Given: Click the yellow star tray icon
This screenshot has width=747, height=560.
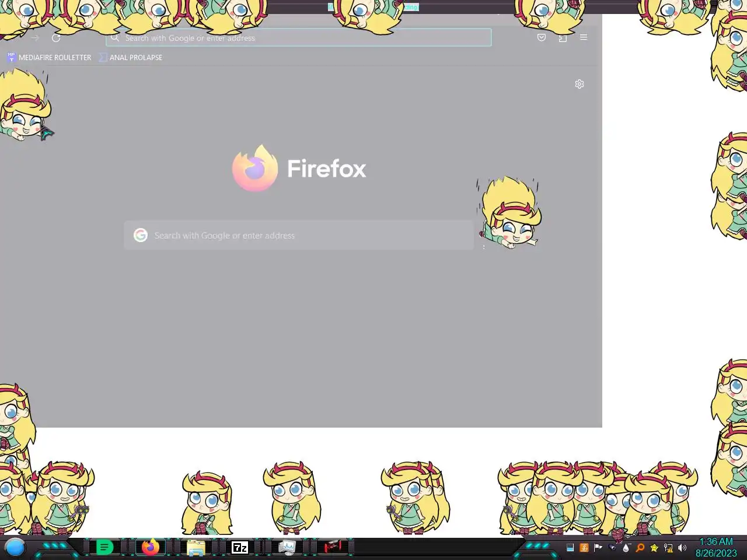Looking at the screenshot, I should 654,548.
